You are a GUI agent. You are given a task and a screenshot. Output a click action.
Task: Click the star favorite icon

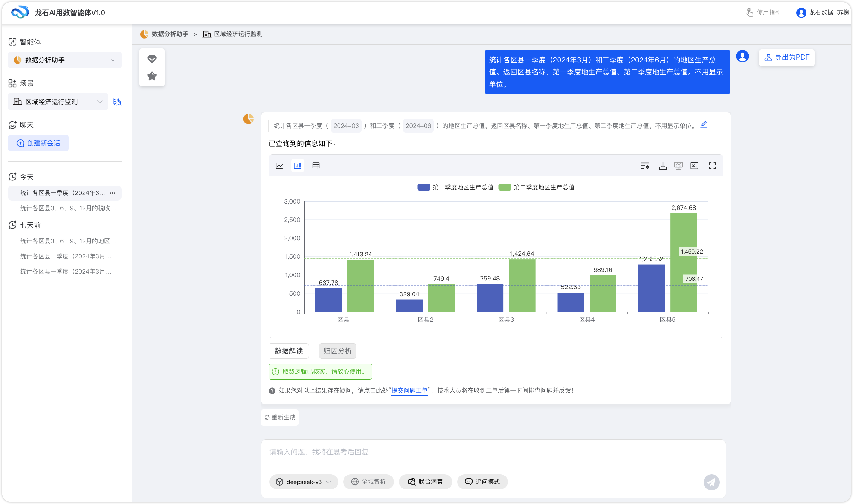click(x=152, y=76)
